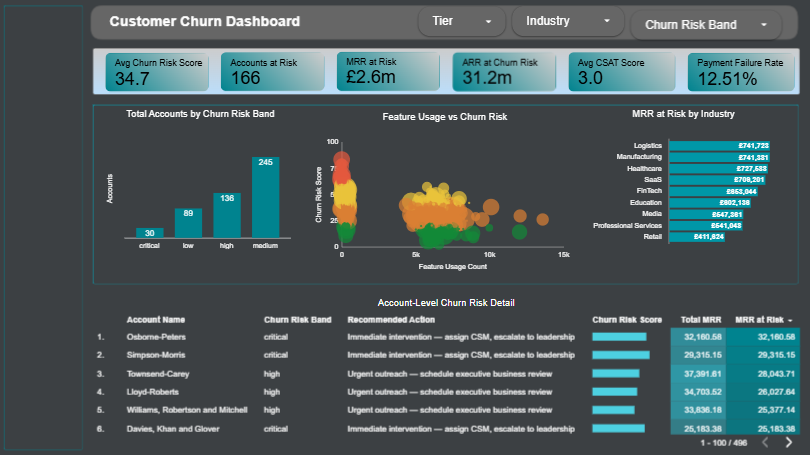Click Total MRR value 34,703.52

point(703,392)
